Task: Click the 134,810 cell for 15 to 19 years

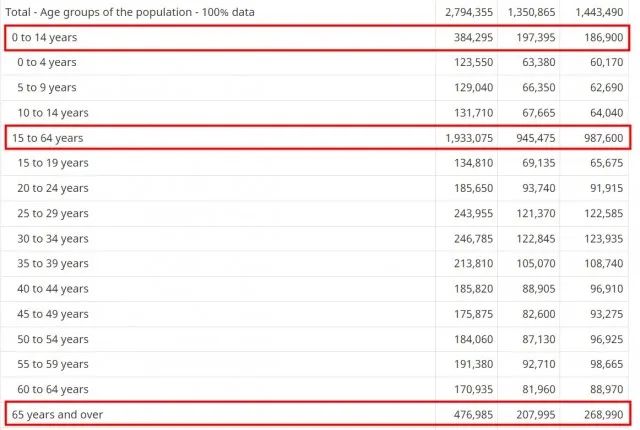Action: [x=473, y=163]
